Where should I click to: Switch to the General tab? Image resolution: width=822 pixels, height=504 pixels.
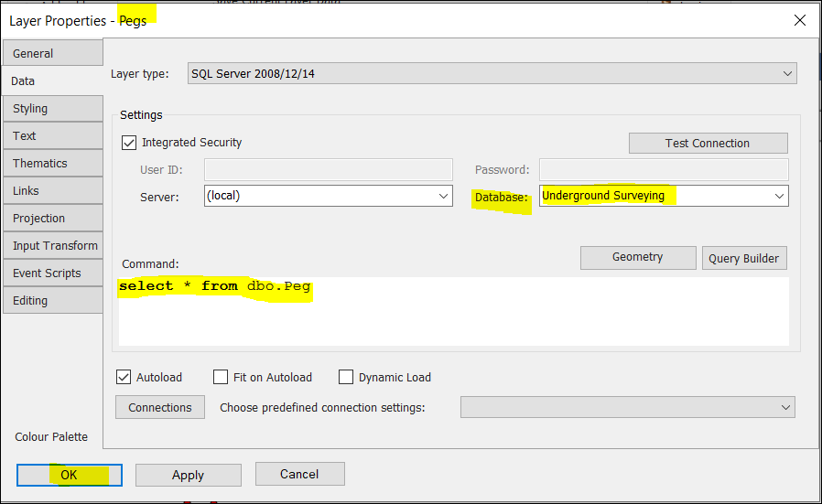pyautogui.click(x=53, y=53)
